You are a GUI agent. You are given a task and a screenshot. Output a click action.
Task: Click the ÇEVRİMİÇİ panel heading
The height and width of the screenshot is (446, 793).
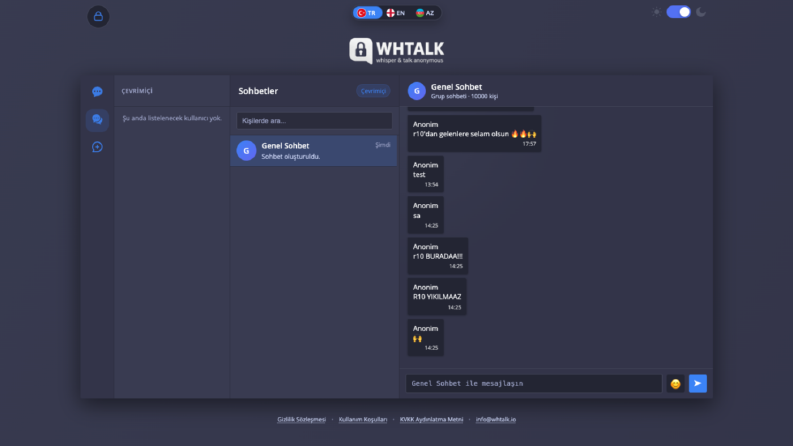137,91
